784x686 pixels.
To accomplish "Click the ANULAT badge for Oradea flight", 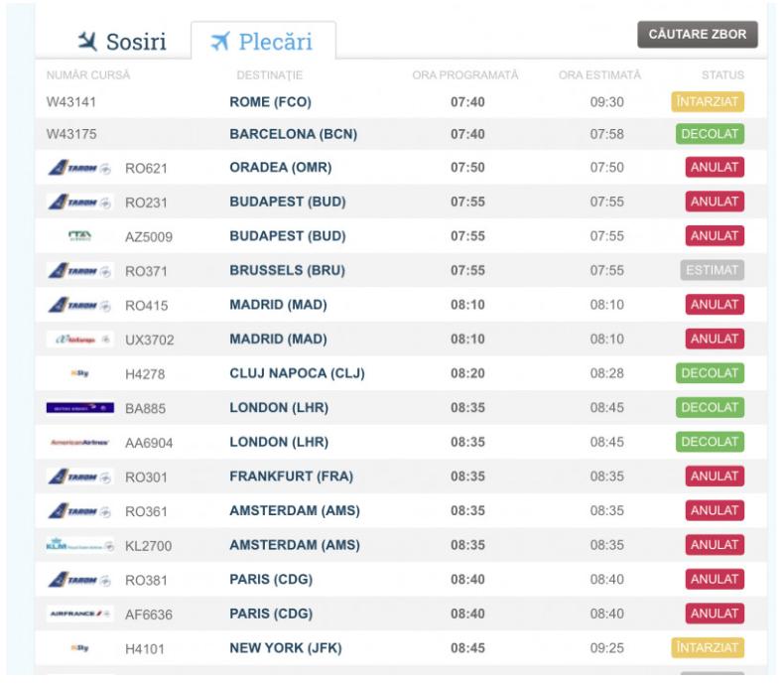I will 714,168.
